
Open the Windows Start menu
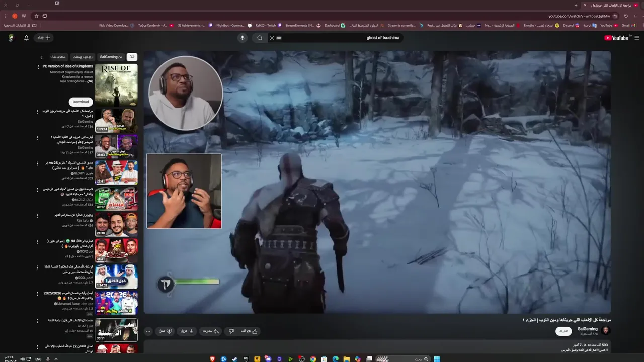[437, 359]
